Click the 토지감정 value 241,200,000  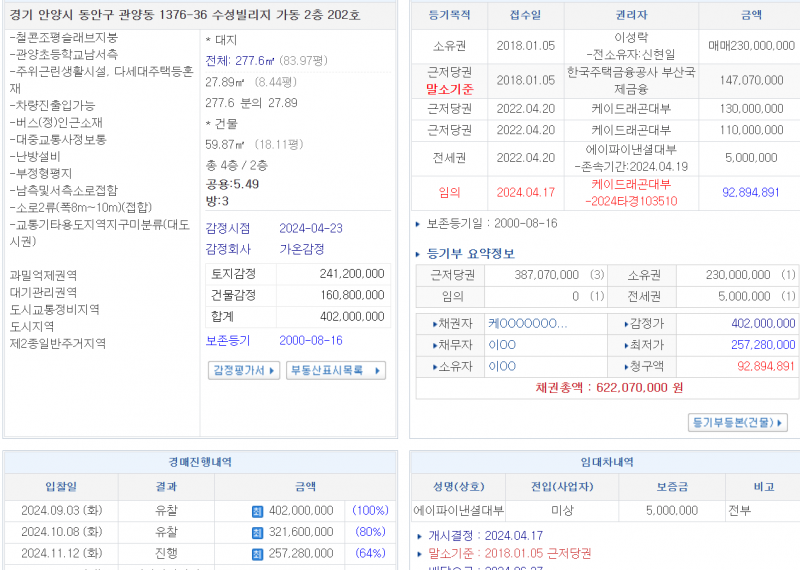[x=352, y=274]
